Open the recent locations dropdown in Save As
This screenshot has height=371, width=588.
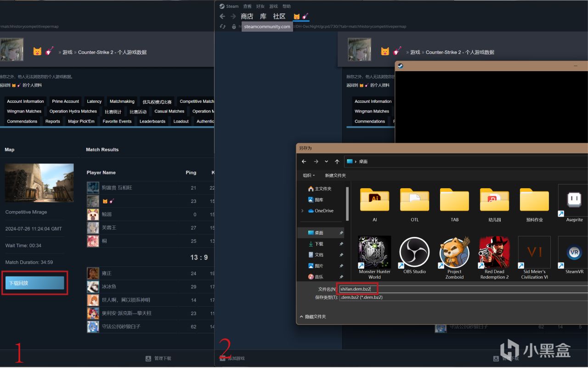[327, 162]
